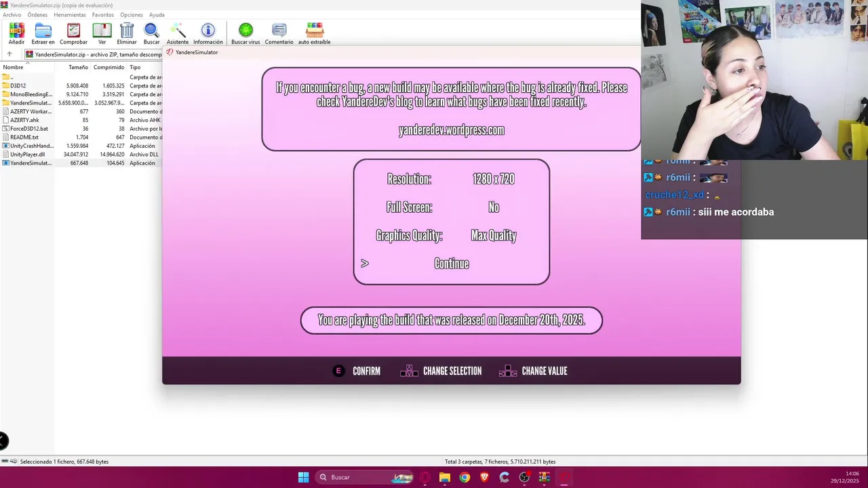Click the E key CONFIRM prompt
This screenshot has width=868, height=488.
click(357, 371)
